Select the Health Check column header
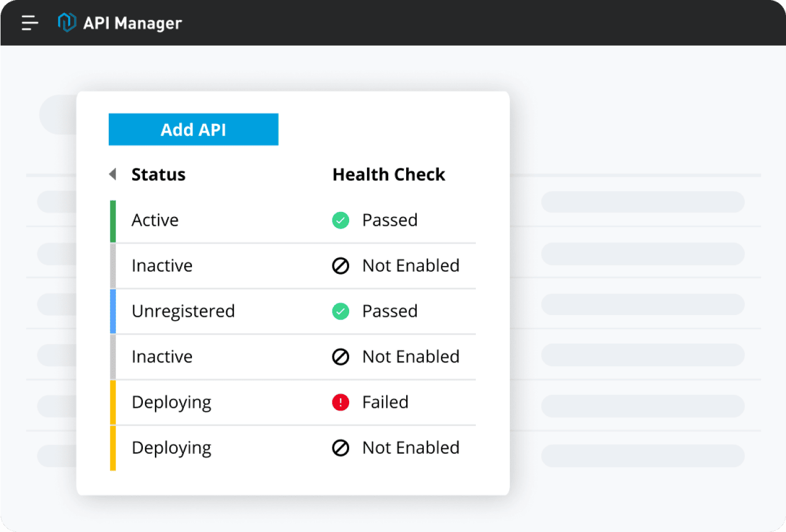The height and width of the screenshot is (532, 786). [x=389, y=174]
